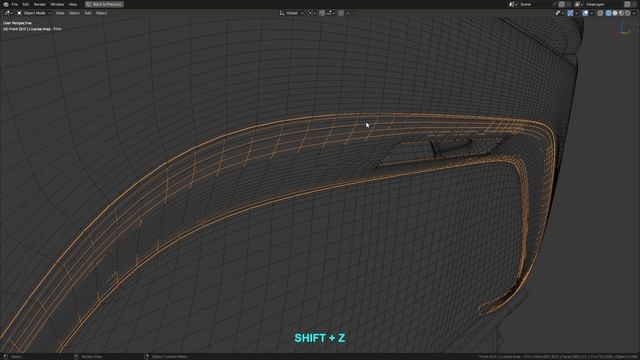Screen dimensions: 640x360
Task: Open the Window menu
Action: coord(57,4)
